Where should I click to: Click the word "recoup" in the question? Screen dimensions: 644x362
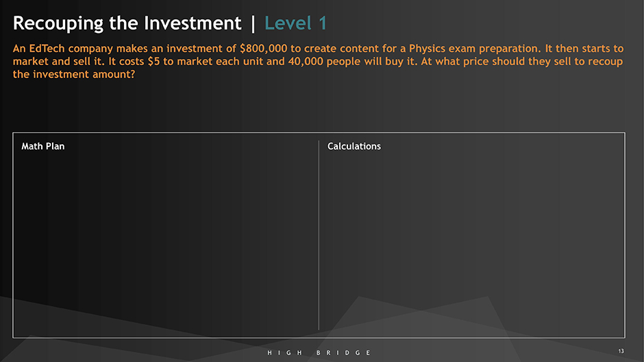[x=605, y=62]
